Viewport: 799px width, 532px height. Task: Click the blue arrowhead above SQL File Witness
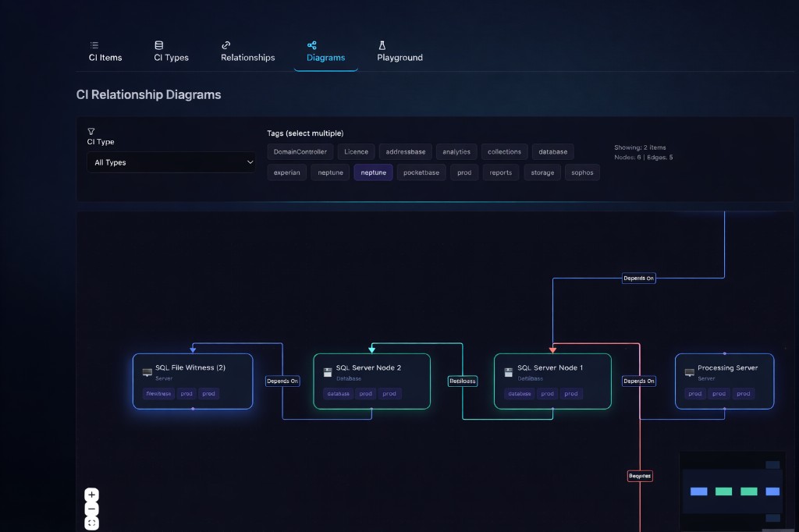coord(193,349)
